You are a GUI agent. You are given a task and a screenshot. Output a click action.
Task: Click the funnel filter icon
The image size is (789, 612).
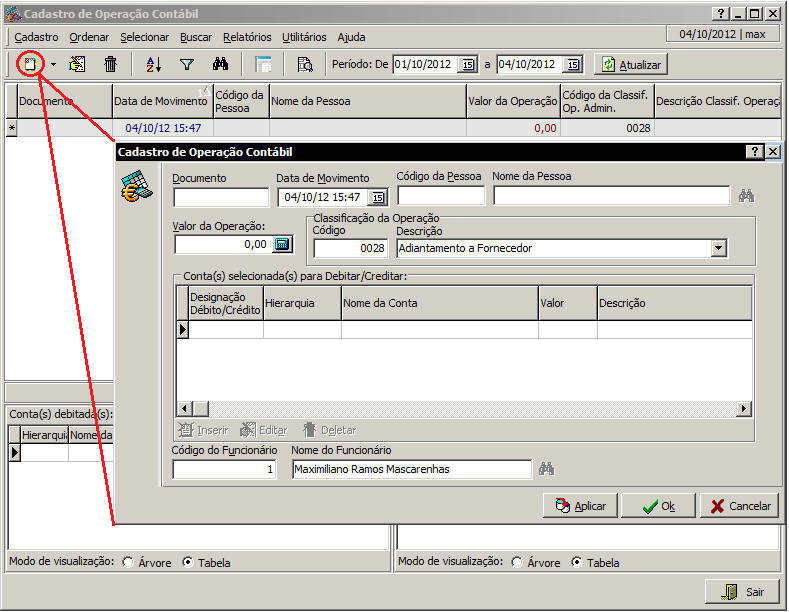(x=187, y=64)
